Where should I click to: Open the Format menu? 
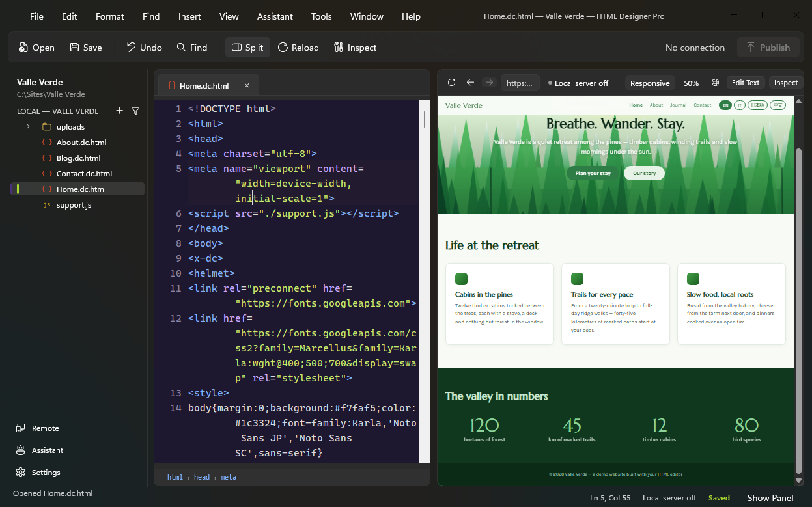click(x=110, y=16)
